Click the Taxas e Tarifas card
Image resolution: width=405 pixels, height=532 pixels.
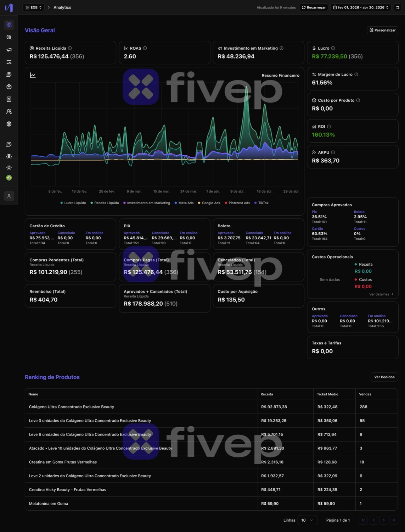pyautogui.click(x=353, y=348)
